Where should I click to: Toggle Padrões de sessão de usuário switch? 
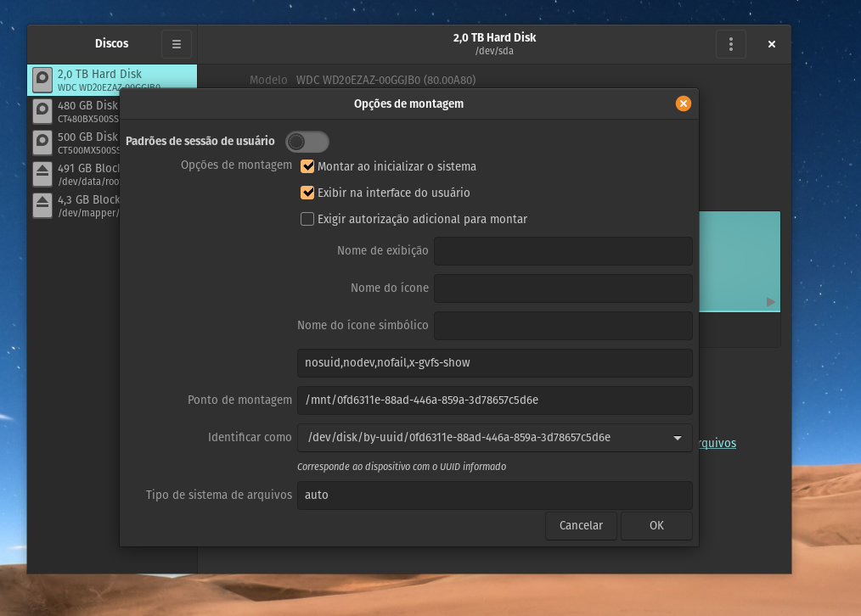307,142
